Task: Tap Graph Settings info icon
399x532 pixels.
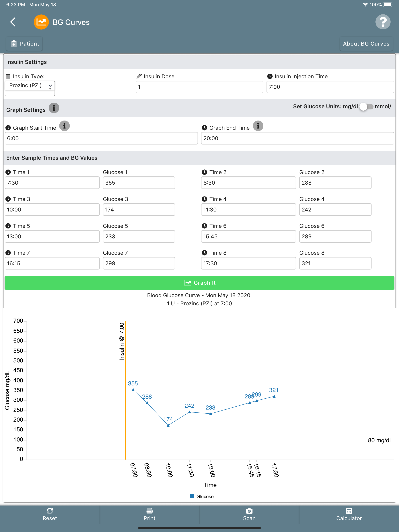Action: point(54,108)
